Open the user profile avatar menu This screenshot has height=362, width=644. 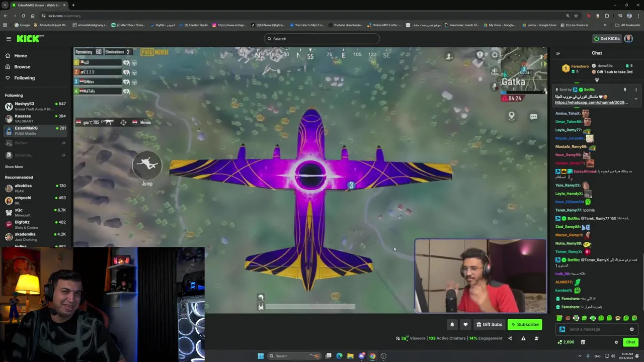click(628, 39)
